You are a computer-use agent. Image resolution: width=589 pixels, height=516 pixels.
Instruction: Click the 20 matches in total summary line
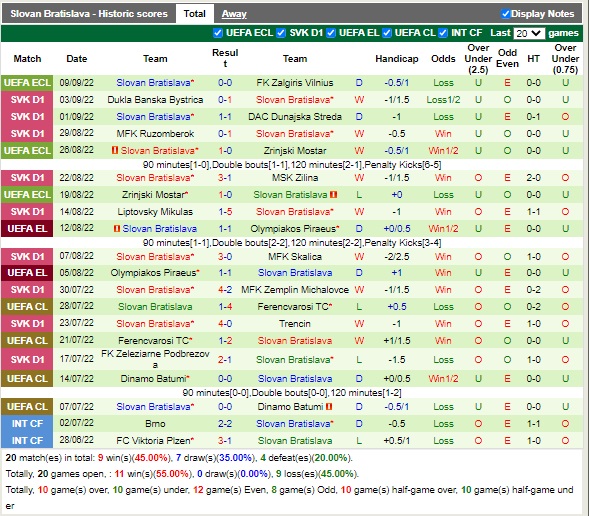tap(179, 457)
